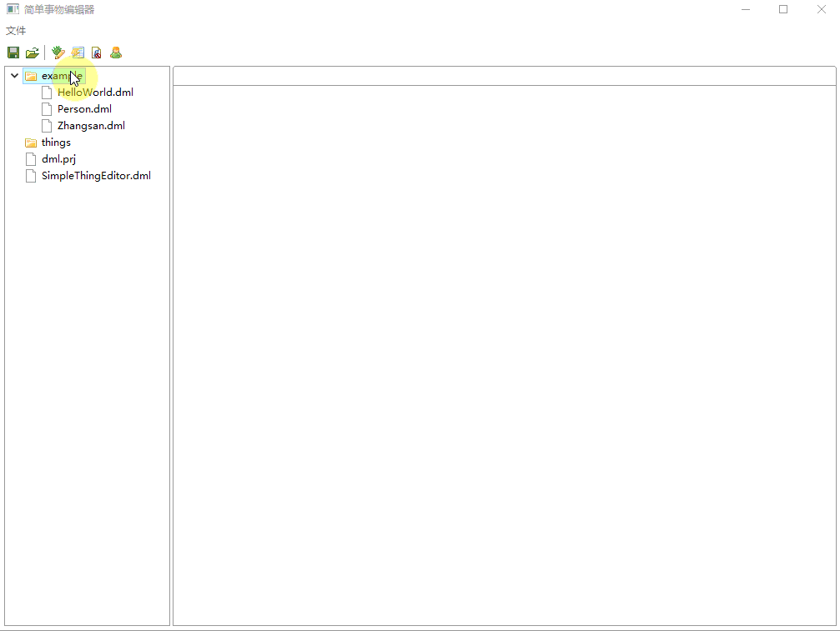Select Zhangsan.dml in the file tree
This screenshot has width=840, height=631.
point(91,125)
